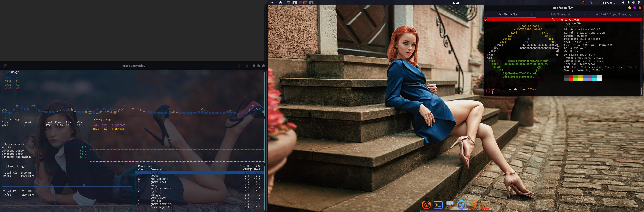Open search in the gotop terminal window

coord(239,66)
